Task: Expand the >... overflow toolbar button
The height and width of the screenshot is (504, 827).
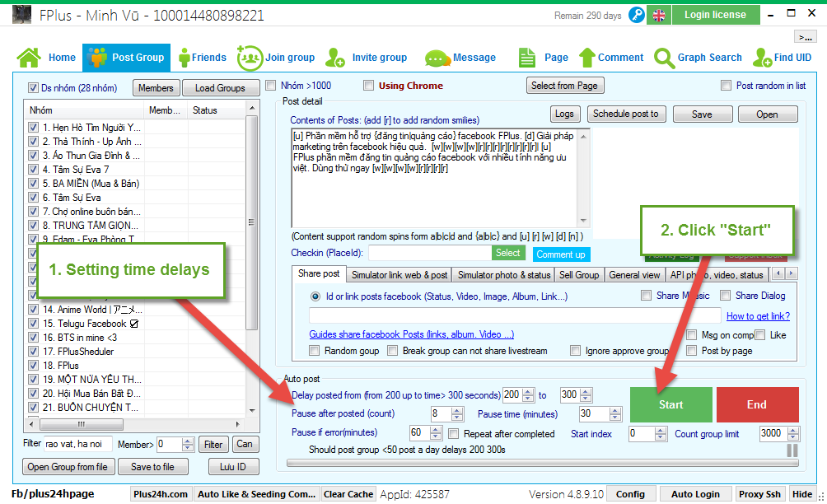Action: point(806,37)
